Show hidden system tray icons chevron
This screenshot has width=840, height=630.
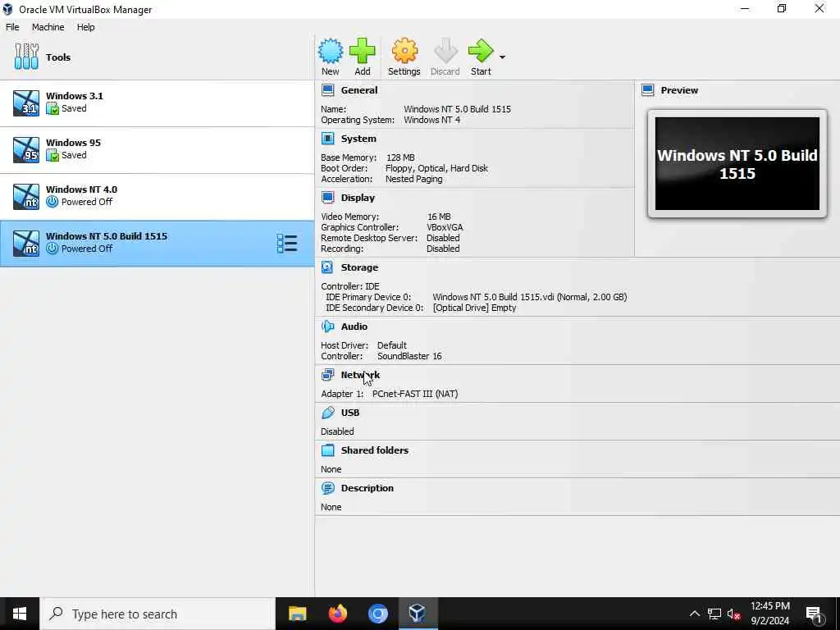[x=694, y=614]
